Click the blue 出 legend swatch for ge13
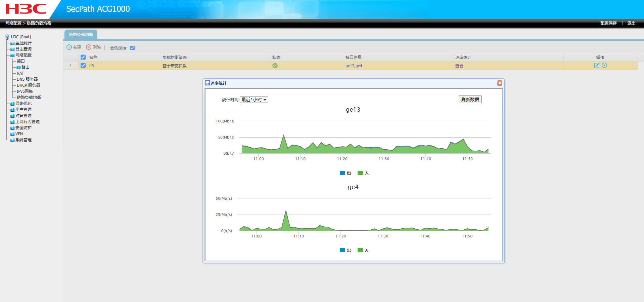The height and width of the screenshot is (302, 644). 342,173
